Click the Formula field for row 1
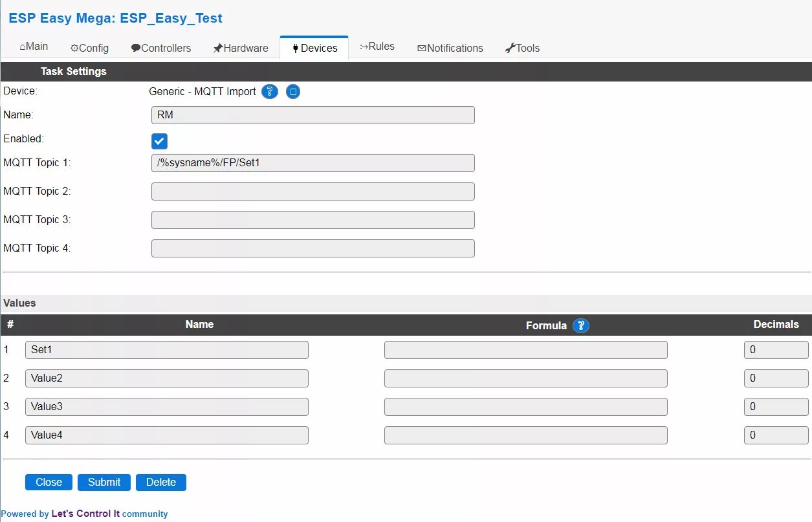The width and height of the screenshot is (812, 522). coord(526,350)
